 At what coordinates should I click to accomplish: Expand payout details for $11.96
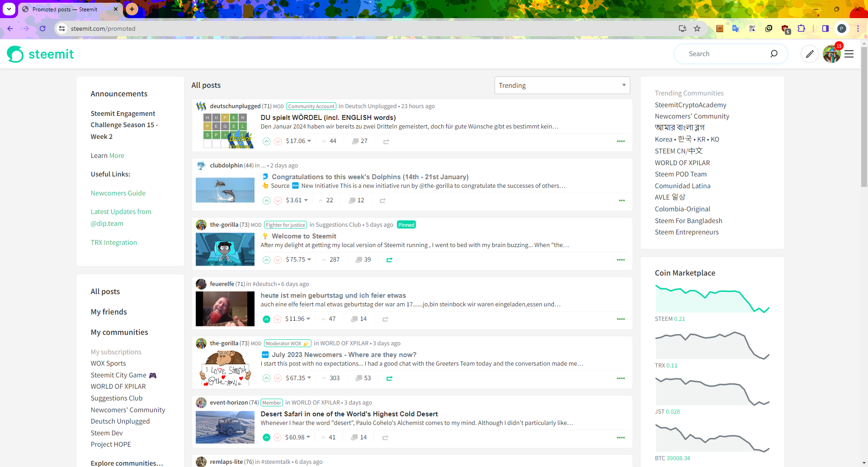298,319
